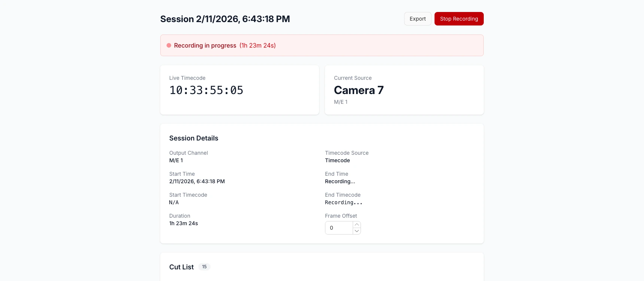Click the Recording in progress banner text

tap(205, 45)
